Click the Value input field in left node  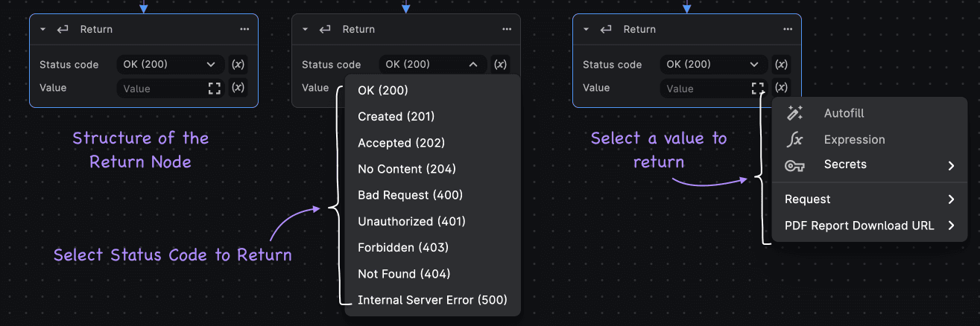(x=160, y=89)
